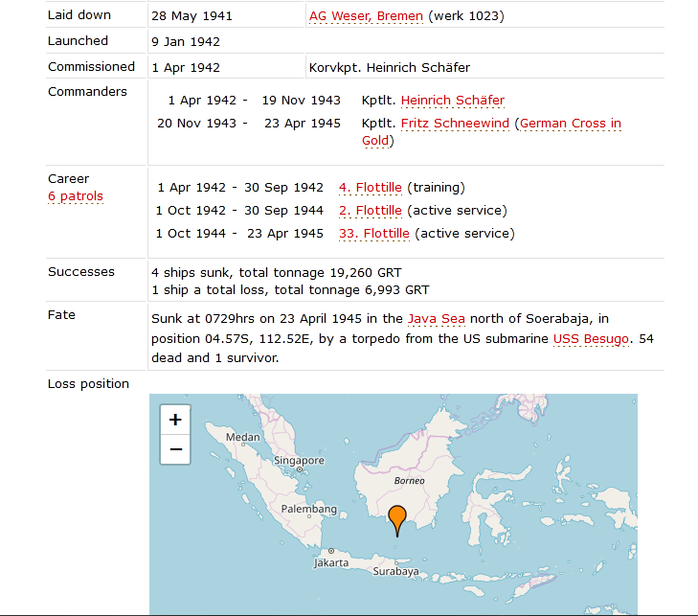The height and width of the screenshot is (616, 698).
Task: Click the '4 ships sunk' tonnage line
Action: point(277,273)
